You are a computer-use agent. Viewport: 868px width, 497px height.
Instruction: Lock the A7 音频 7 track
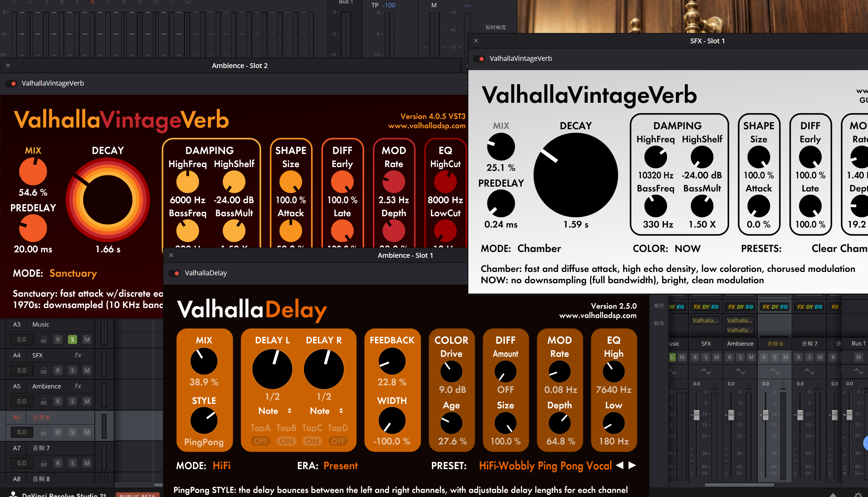[x=44, y=463]
